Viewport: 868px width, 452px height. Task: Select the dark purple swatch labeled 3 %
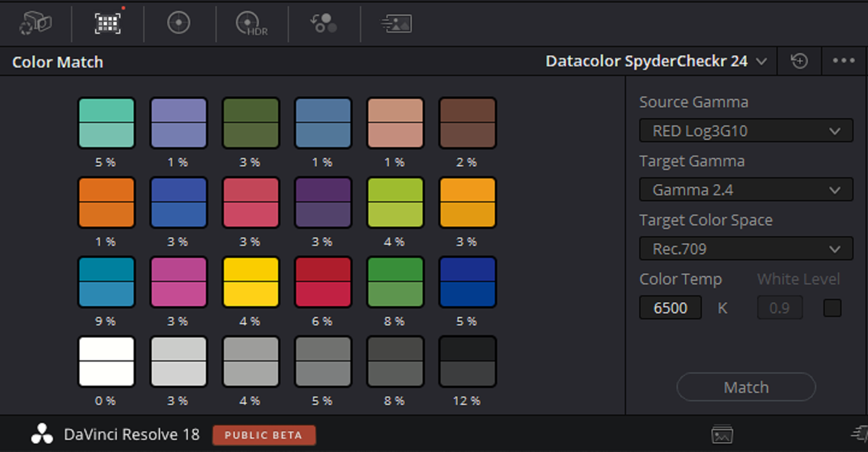[x=323, y=202]
